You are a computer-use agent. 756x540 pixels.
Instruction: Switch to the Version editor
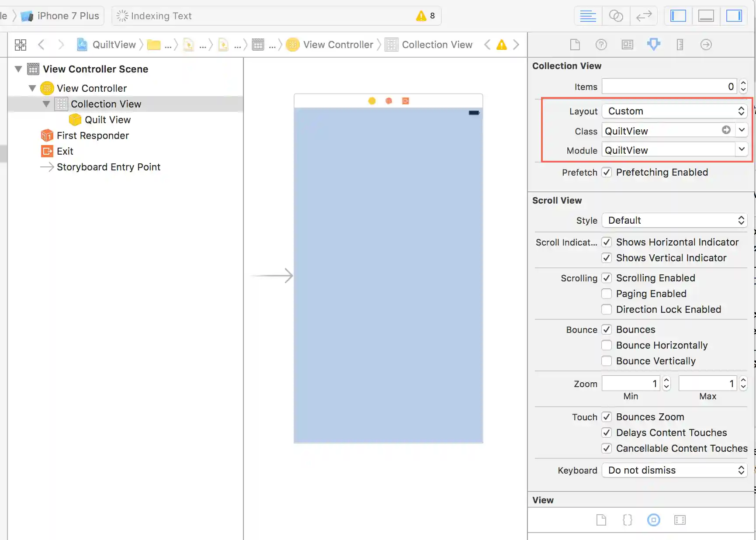[x=644, y=16]
